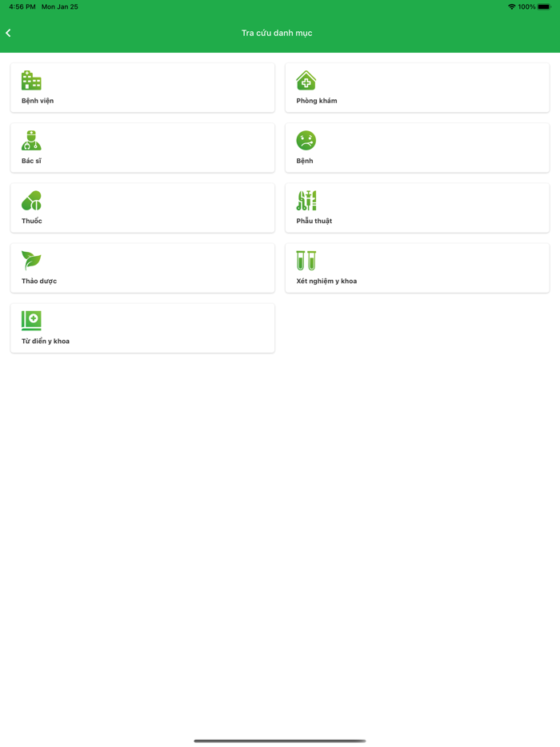Viewport: 560px width, 747px height.
Task: Click the Từ điển y khoa label
Action: (x=46, y=341)
